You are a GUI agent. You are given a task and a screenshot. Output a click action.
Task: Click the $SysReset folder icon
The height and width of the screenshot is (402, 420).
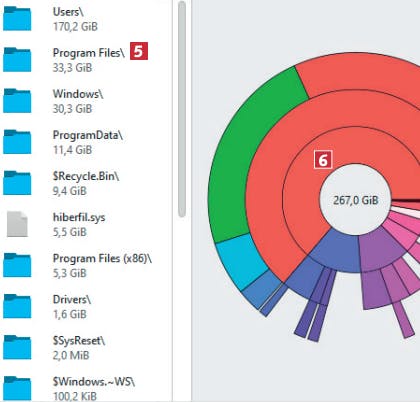pos(17,347)
